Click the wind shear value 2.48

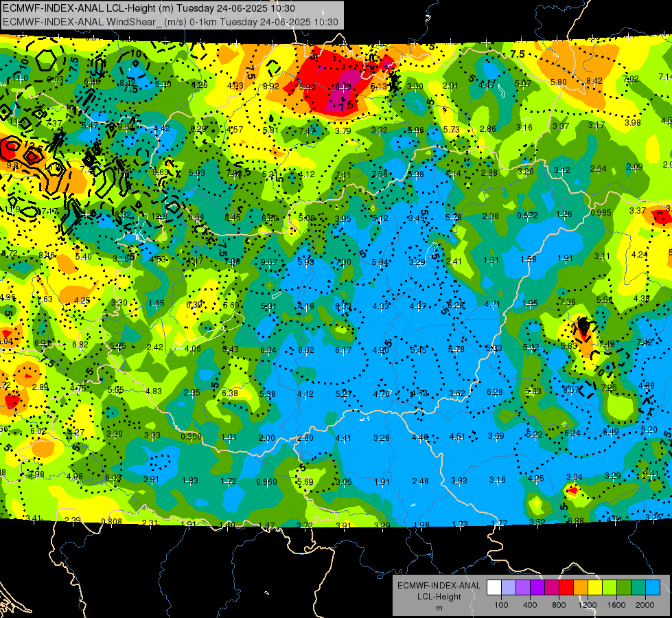point(420,481)
